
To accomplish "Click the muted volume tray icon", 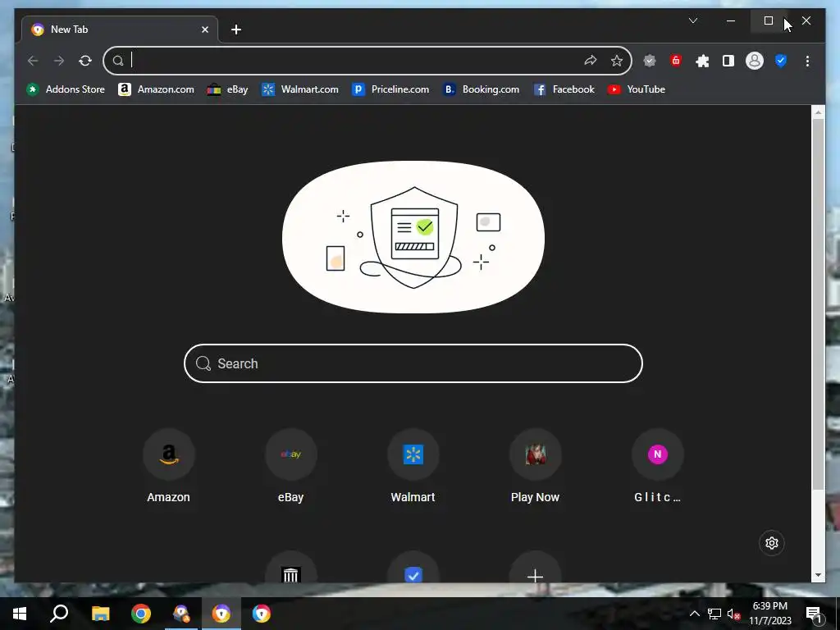I will 733,614.
